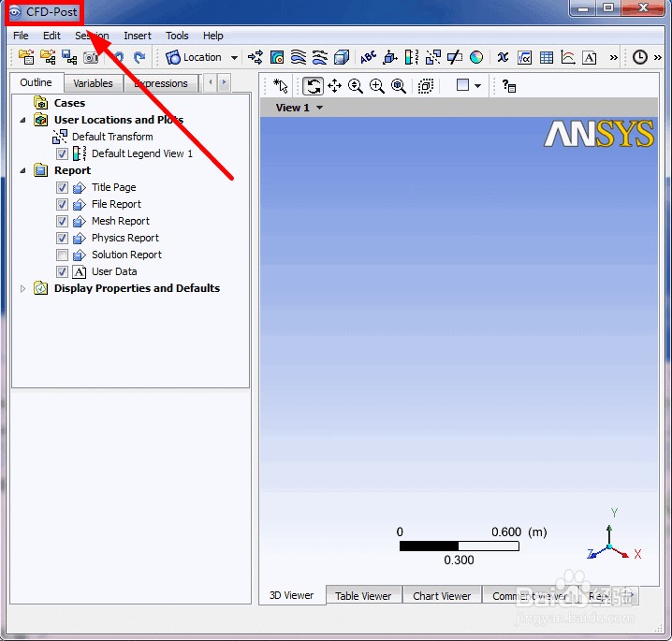Viewport: 672px width, 641px height.
Task: Insert Volume Rendering via cube icon
Action: [x=342, y=57]
